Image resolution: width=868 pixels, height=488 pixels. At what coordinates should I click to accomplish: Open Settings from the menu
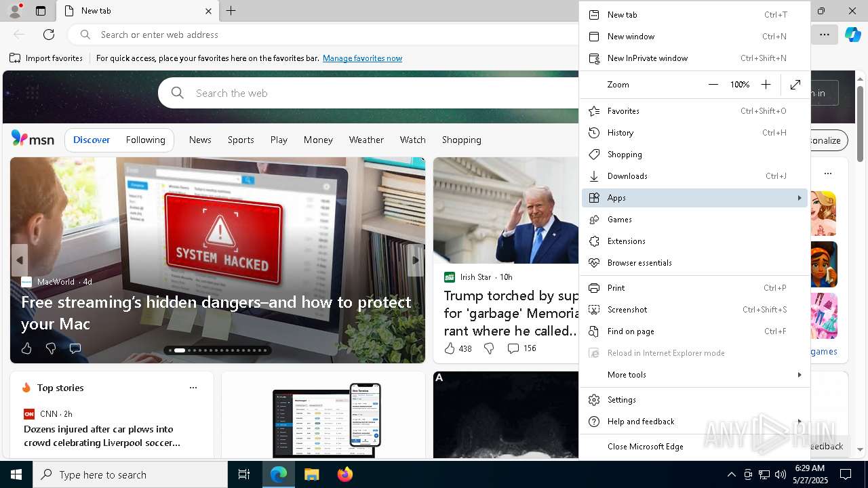(694, 400)
